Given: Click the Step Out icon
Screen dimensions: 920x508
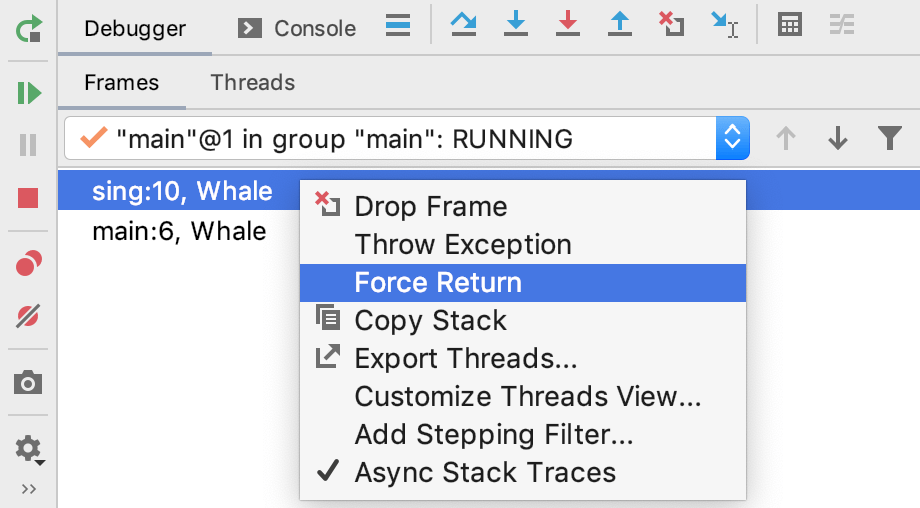Looking at the screenshot, I should point(620,25).
